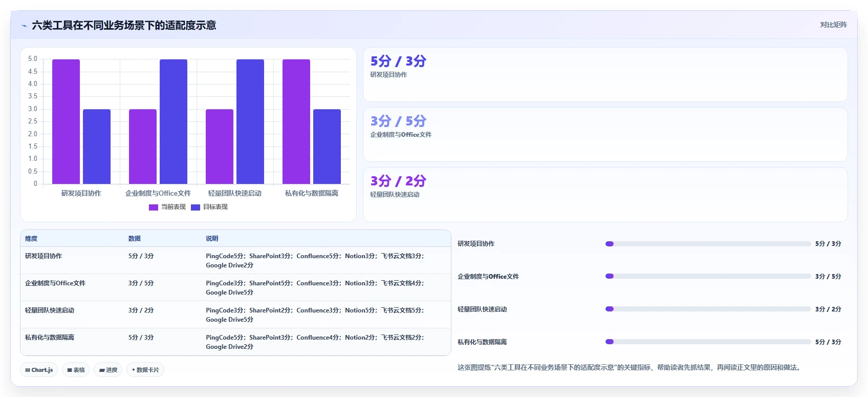Click the 3分 / 5分 cell in the table

(141, 283)
